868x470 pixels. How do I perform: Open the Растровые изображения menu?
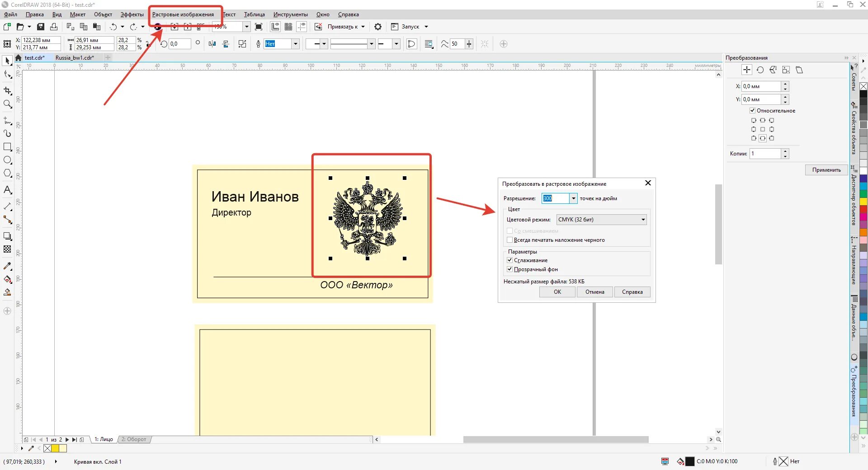[x=183, y=14]
